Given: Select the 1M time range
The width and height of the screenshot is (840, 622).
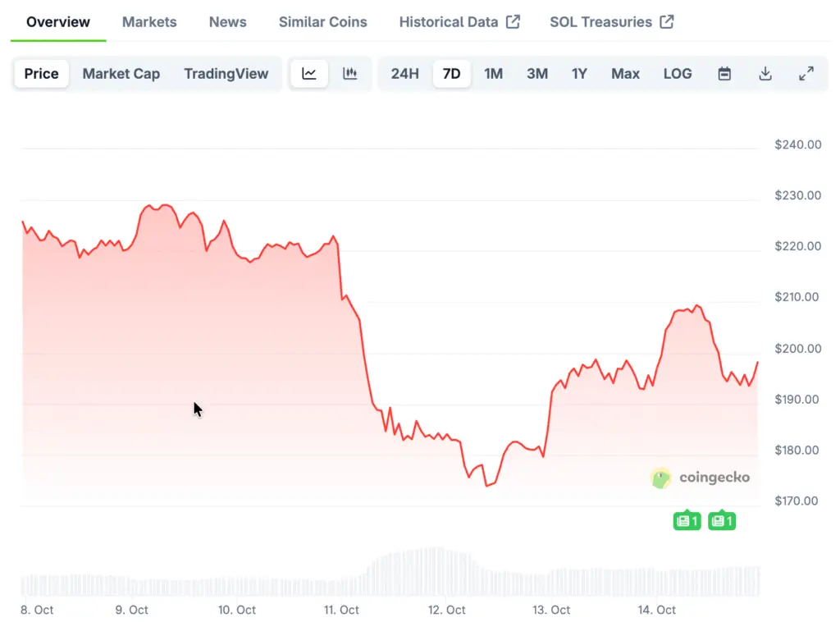Looking at the screenshot, I should point(493,74).
